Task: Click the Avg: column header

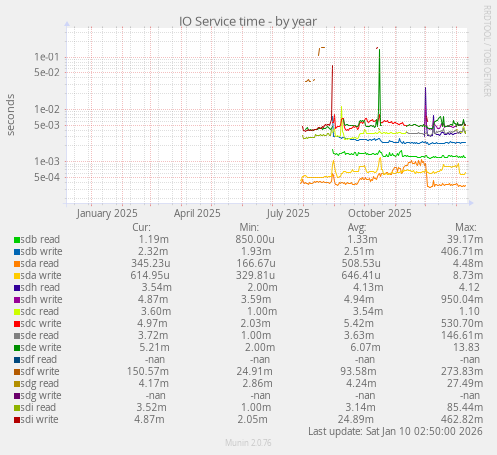Action: click(x=357, y=227)
